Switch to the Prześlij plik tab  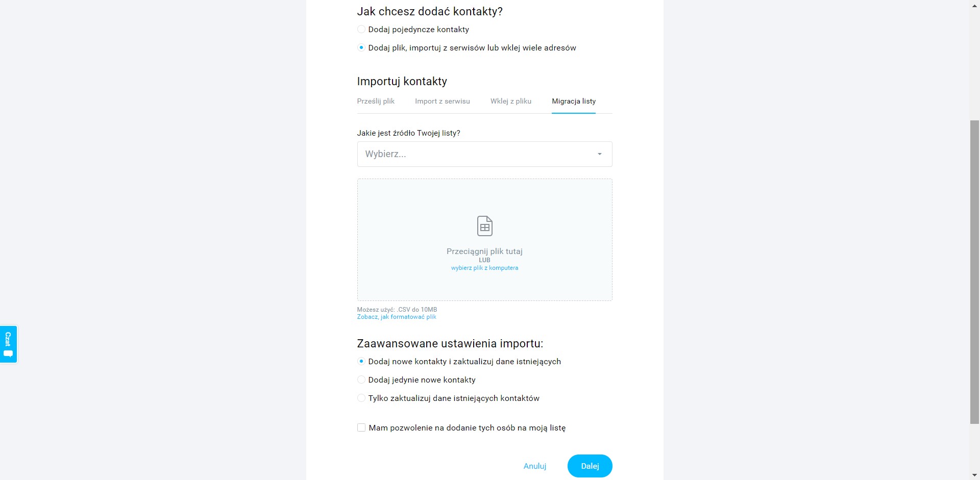pyautogui.click(x=376, y=101)
